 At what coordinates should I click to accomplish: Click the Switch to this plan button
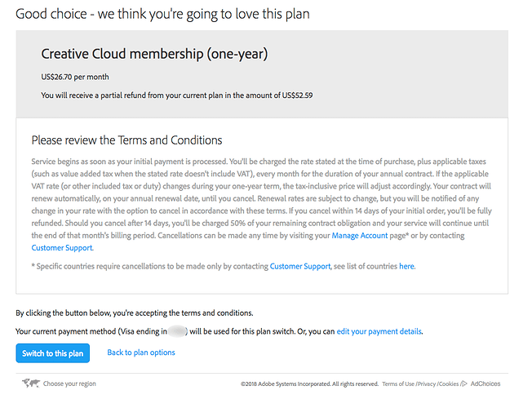coord(52,353)
